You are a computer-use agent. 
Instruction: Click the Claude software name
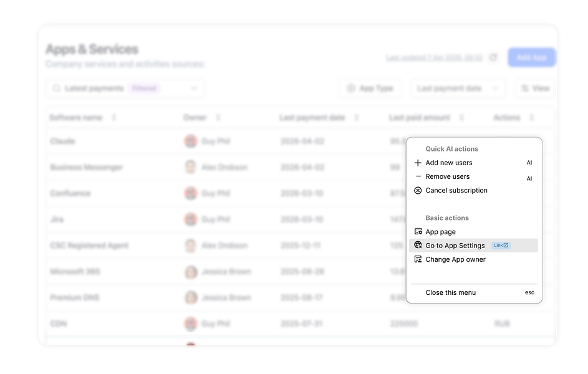coord(62,141)
